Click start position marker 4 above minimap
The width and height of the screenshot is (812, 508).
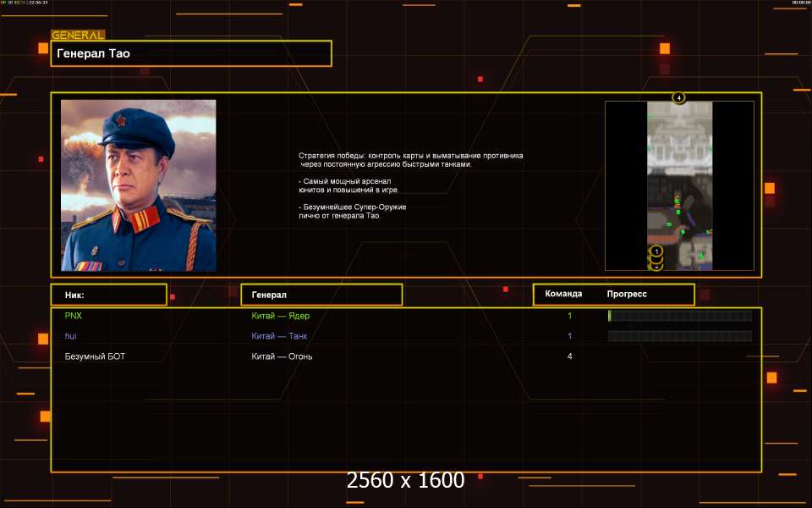678,97
